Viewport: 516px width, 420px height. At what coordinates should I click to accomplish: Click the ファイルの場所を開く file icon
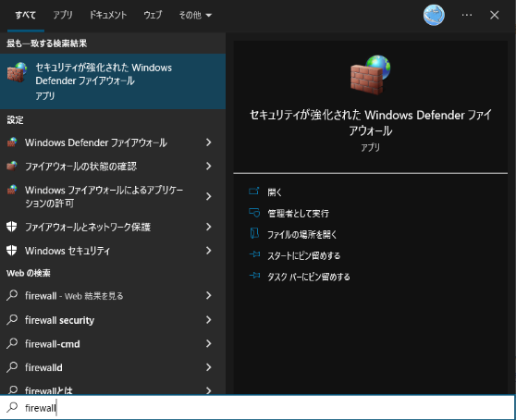[254, 233]
